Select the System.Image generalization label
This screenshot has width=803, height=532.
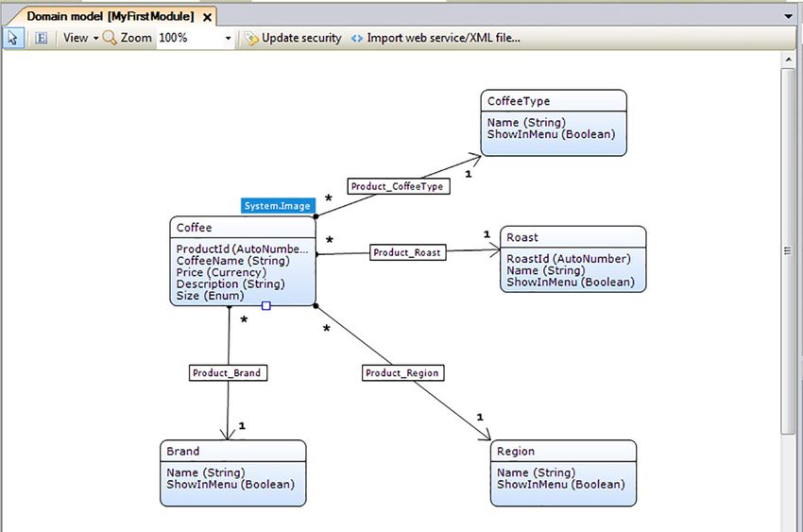pyautogui.click(x=277, y=206)
